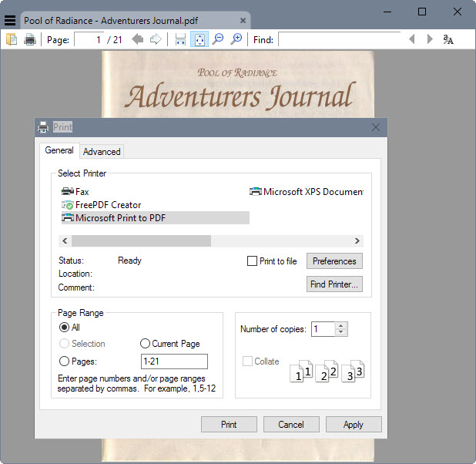Go to previous page arrow

(x=138, y=39)
